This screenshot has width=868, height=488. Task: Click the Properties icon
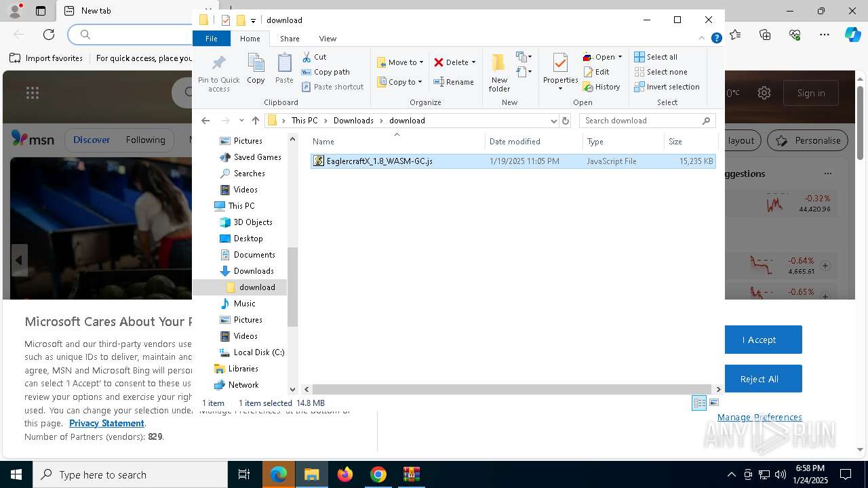point(560,64)
